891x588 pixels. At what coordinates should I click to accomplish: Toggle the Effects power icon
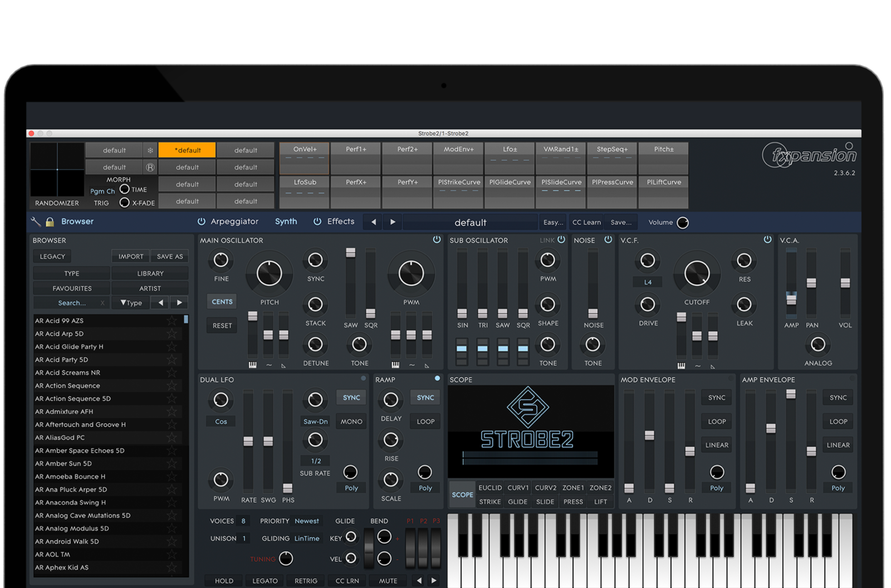coord(317,222)
